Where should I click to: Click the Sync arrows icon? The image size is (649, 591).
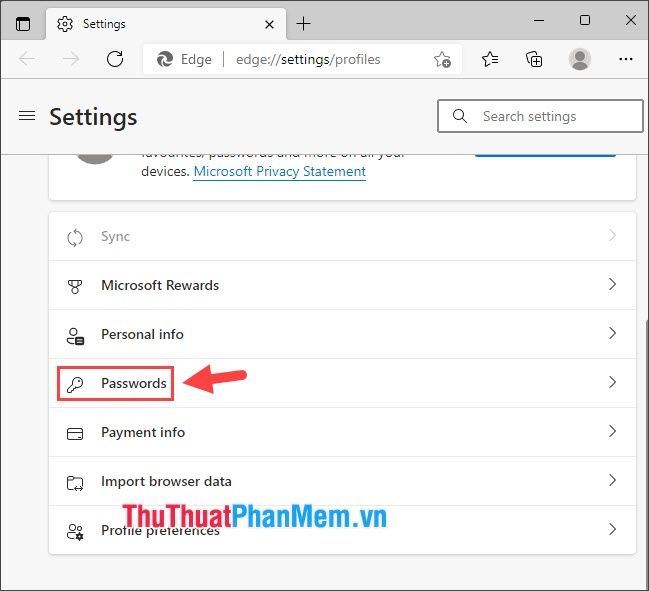click(x=75, y=238)
